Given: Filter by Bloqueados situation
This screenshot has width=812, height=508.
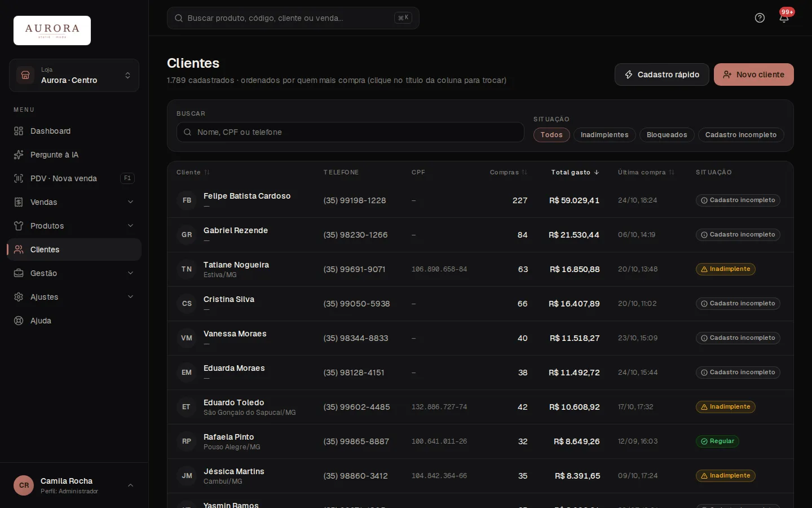Looking at the screenshot, I should 667,135.
